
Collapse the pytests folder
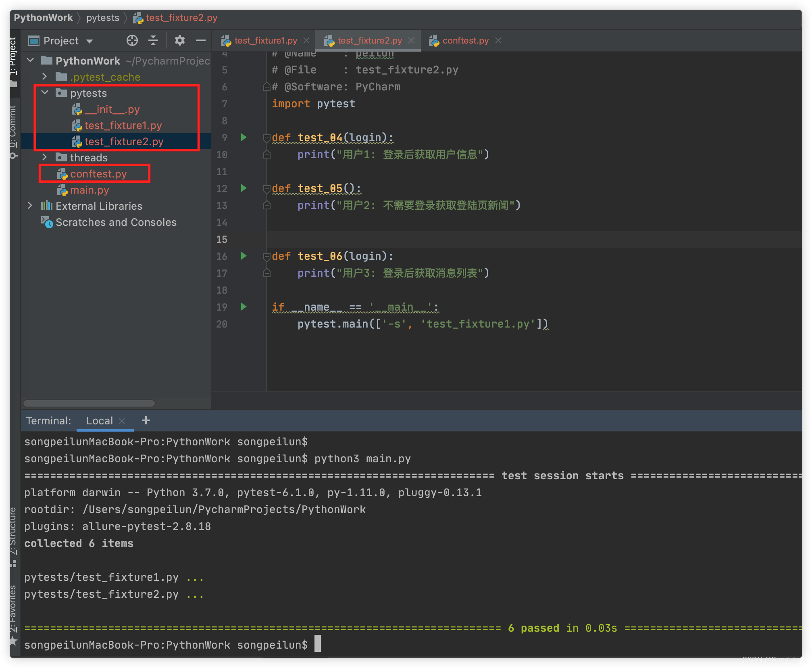(x=45, y=92)
